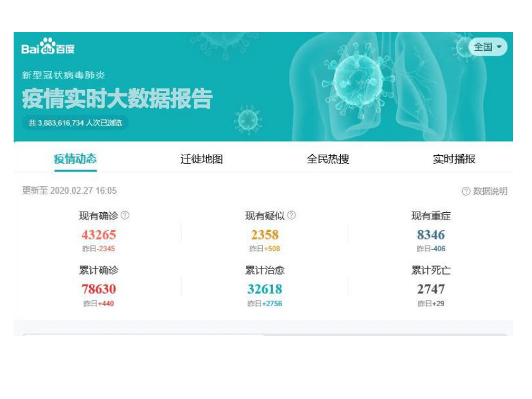
Task: Click the 昨日-2345 change under 现有确诊
Action: [x=99, y=249]
